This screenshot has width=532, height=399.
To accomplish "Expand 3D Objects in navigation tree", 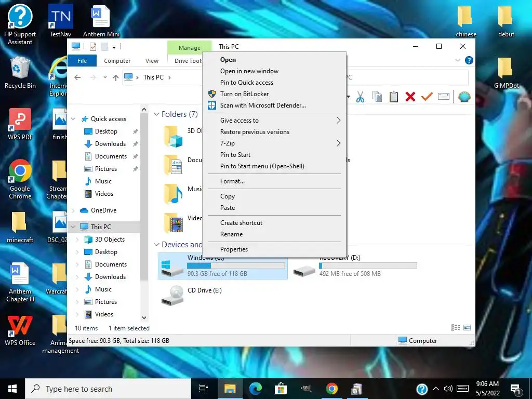I will tap(77, 240).
